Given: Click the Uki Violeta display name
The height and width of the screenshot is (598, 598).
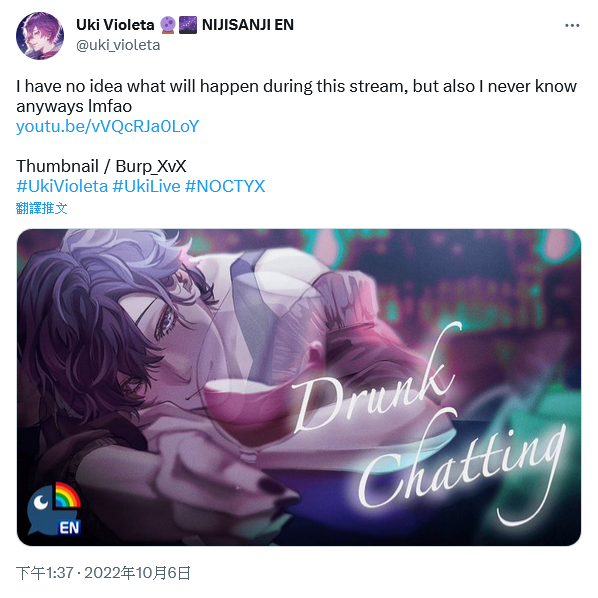Looking at the screenshot, I should click(115, 25).
